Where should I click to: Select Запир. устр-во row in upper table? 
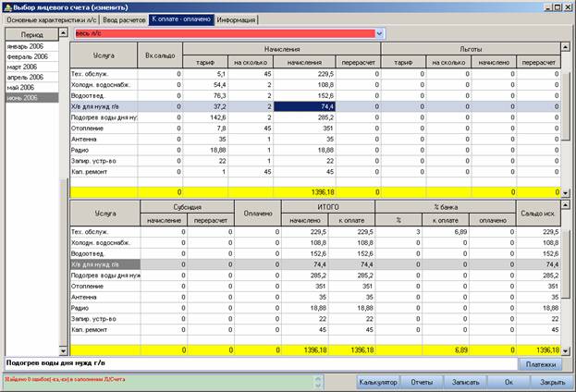[315, 161]
